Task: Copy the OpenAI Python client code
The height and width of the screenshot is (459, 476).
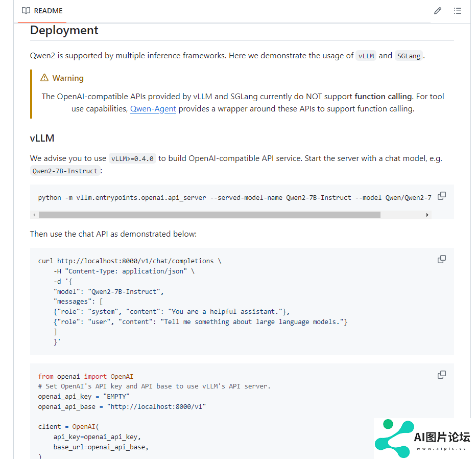Action: point(442,375)
